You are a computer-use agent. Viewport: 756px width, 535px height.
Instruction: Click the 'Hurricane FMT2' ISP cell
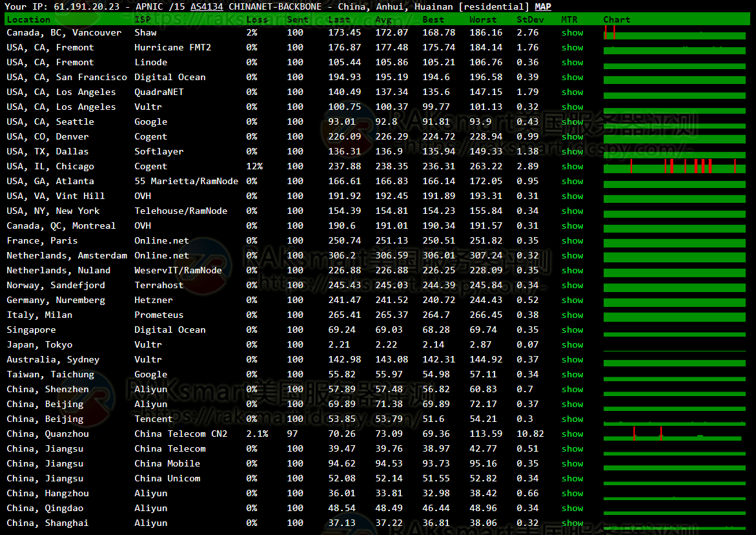172,48
